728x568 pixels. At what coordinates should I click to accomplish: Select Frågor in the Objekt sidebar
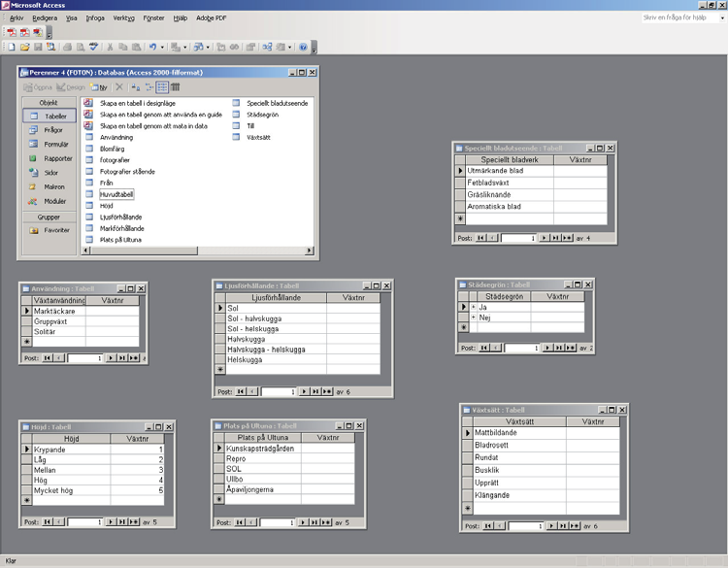pyautogui.click(x=49, y=130)
